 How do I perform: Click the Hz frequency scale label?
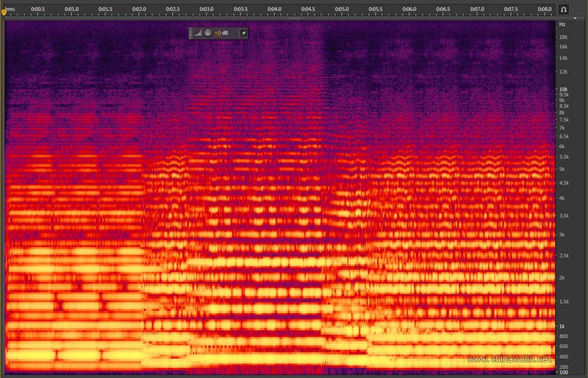[x=562, y=24]
